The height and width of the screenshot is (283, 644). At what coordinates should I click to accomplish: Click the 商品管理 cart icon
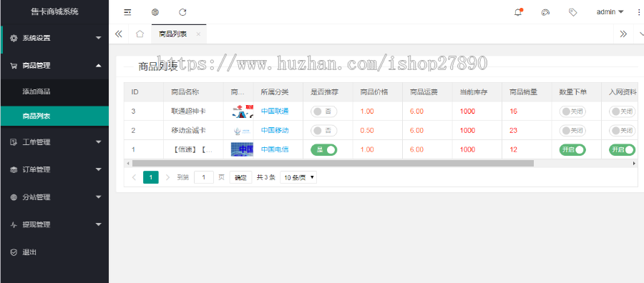coord(14,66)
